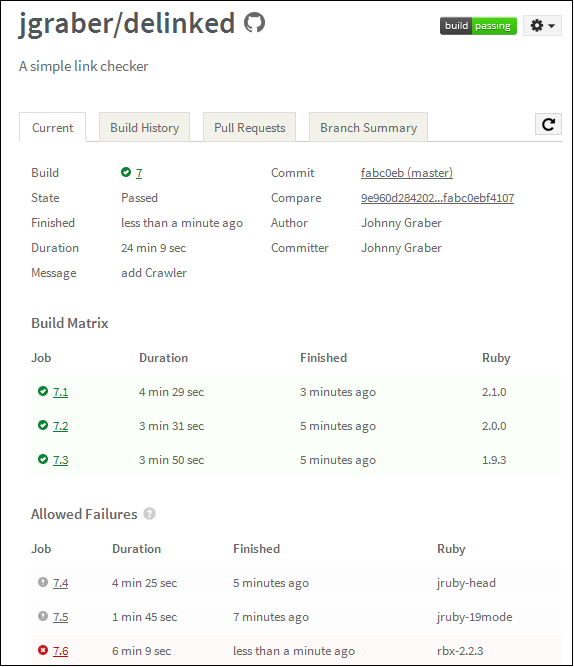The width and height of the screenshot is (574, 667).
Task: Open commit fabc0eb (master) link
Action: tap(407, 173)
